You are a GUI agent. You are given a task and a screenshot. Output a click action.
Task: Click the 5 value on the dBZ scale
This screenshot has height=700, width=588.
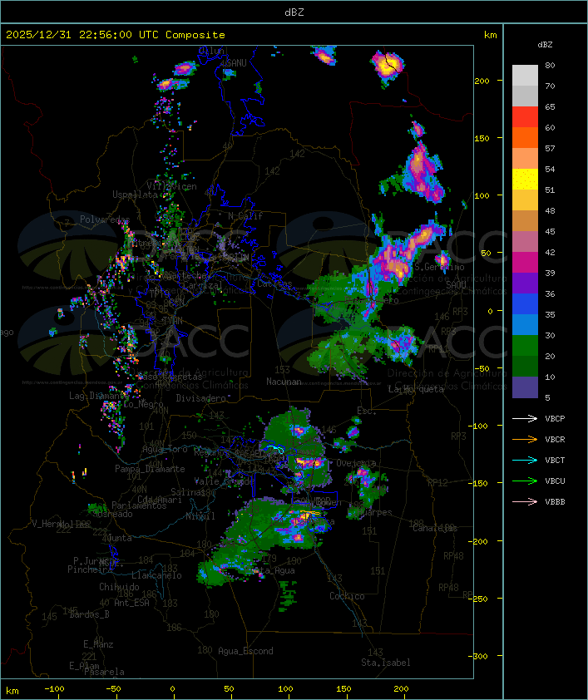pos(547,397)
